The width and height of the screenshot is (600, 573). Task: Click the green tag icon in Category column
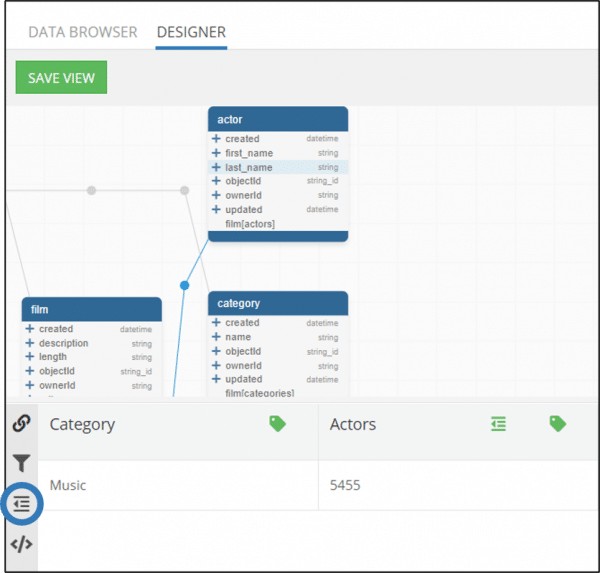[277, 424]
